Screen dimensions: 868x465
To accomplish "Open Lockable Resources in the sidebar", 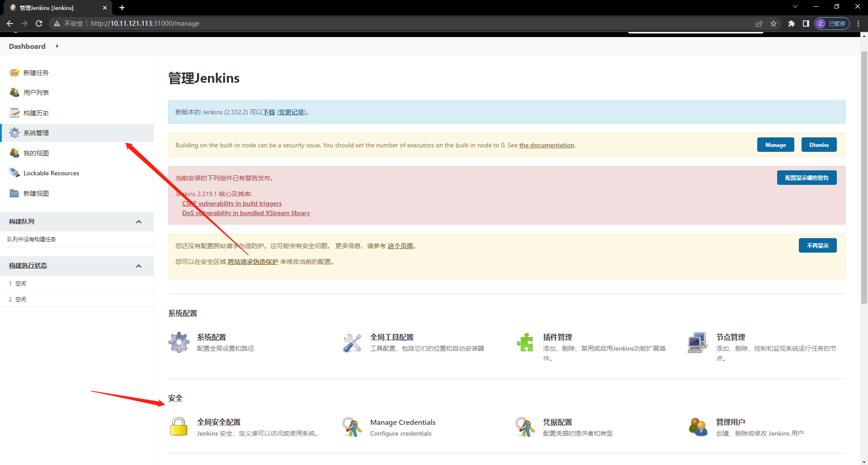I will click(51, 173).
